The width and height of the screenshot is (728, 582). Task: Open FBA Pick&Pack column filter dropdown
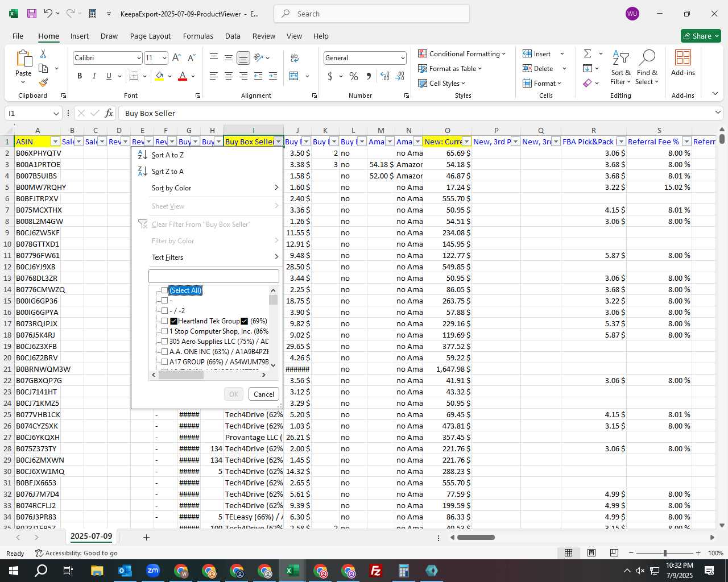[621, 142]
